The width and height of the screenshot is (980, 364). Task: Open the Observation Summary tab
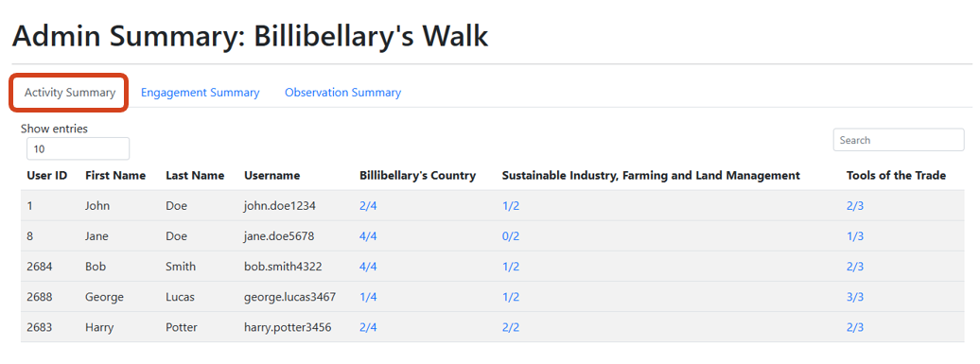coord(342,93)
